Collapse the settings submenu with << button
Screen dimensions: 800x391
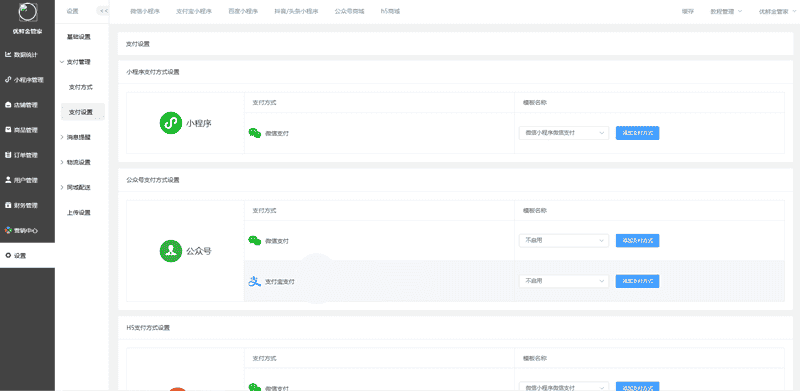pos(103,11)
